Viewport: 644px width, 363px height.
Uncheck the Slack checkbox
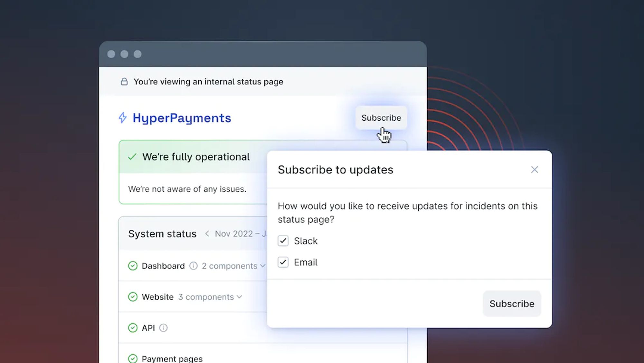pos(283,241)
